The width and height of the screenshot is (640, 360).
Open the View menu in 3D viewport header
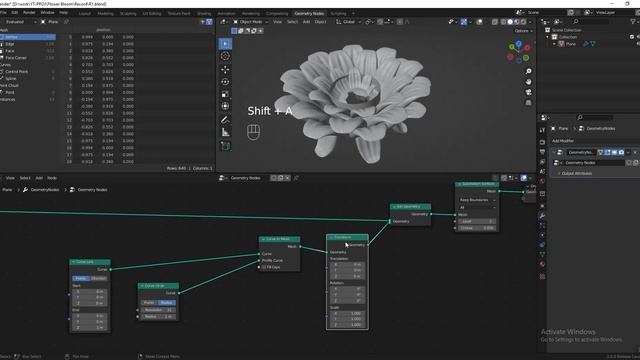click(278, 22)
